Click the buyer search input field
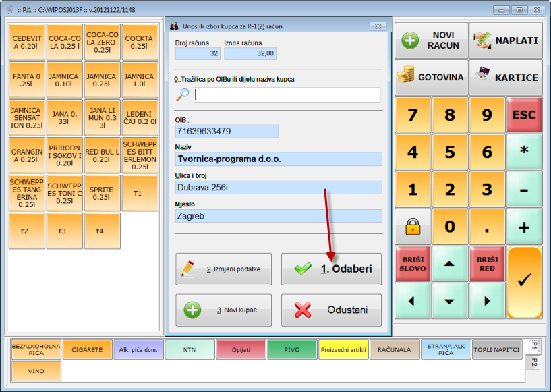 click(x=286, y=94)
